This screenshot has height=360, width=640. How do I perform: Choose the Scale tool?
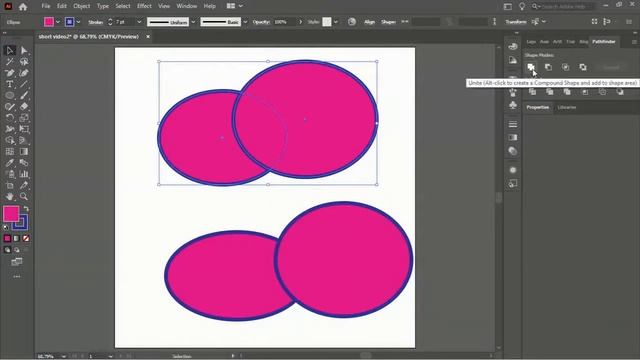click(x=24, y=118)
